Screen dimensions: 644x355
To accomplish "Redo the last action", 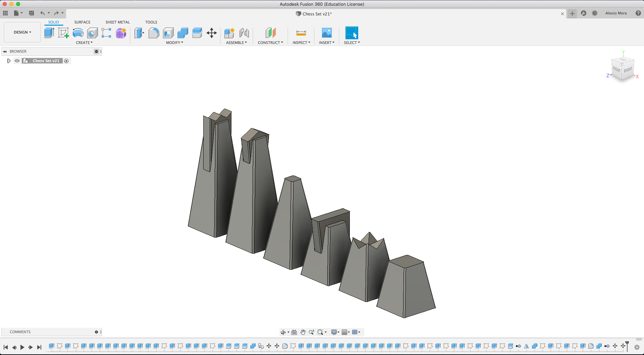I will 56,13.
